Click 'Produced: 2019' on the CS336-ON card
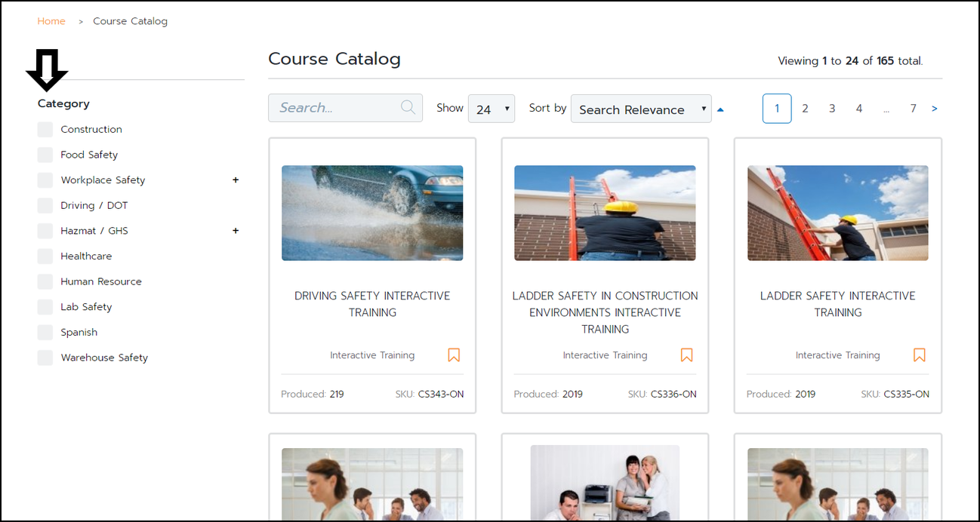This screenshot has height=522, width=980. click(x=548, y=394)
